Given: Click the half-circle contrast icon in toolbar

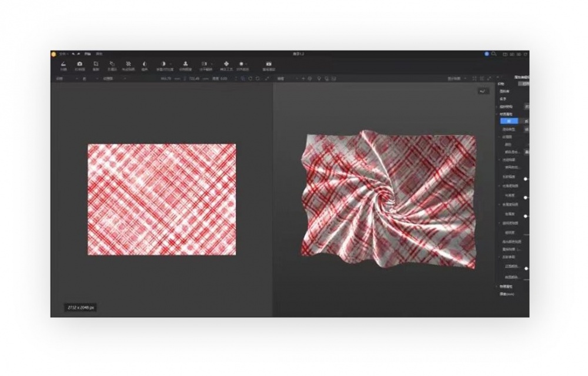Looking at the screenshot, I should 145,63.
